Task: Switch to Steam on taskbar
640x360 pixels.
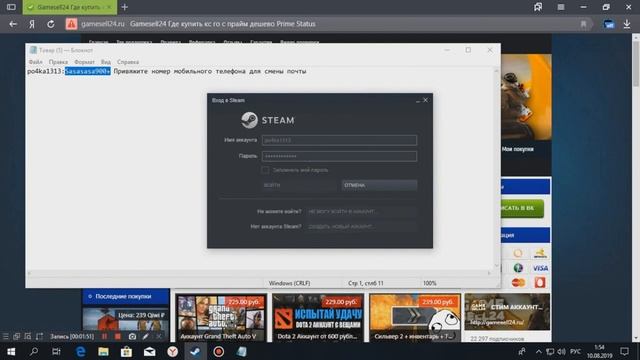Action: (x=195, y=351)
